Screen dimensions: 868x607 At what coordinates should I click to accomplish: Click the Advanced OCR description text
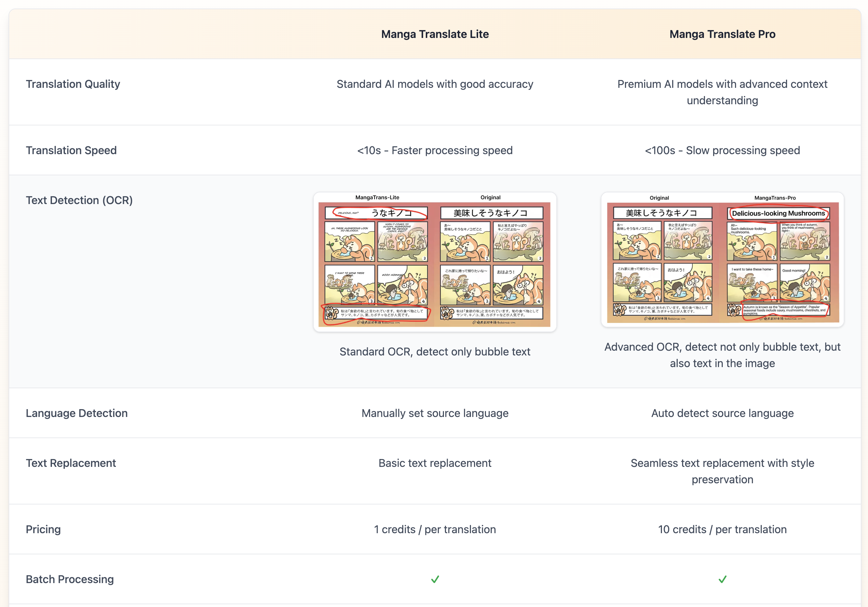pos(722,355)
